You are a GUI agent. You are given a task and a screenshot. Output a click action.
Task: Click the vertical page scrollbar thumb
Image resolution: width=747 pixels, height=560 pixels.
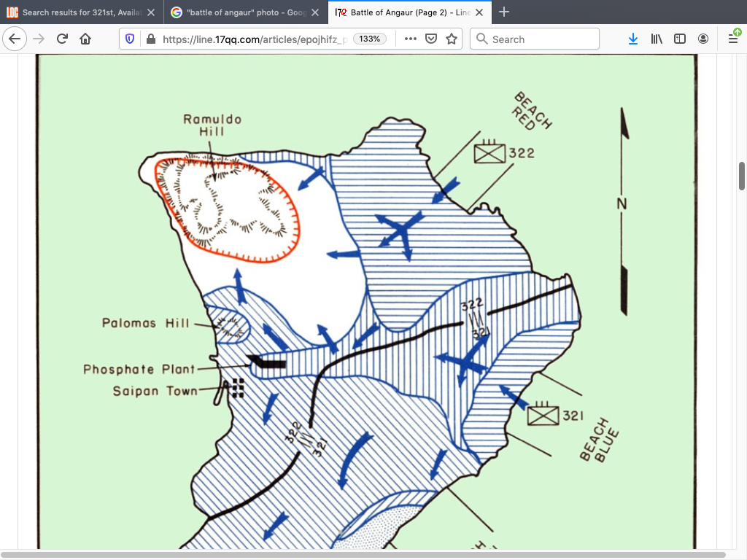tap(742, 176)
